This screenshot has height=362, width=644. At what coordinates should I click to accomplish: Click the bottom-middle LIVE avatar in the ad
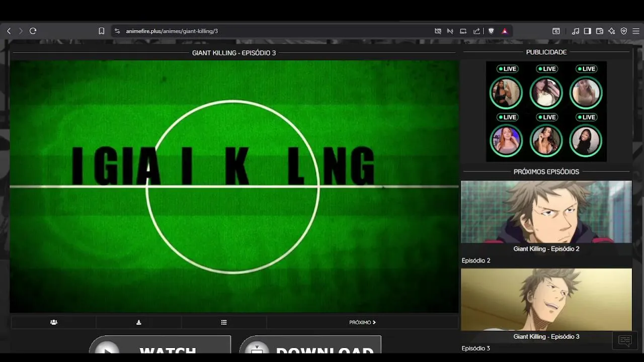point(546,141)
